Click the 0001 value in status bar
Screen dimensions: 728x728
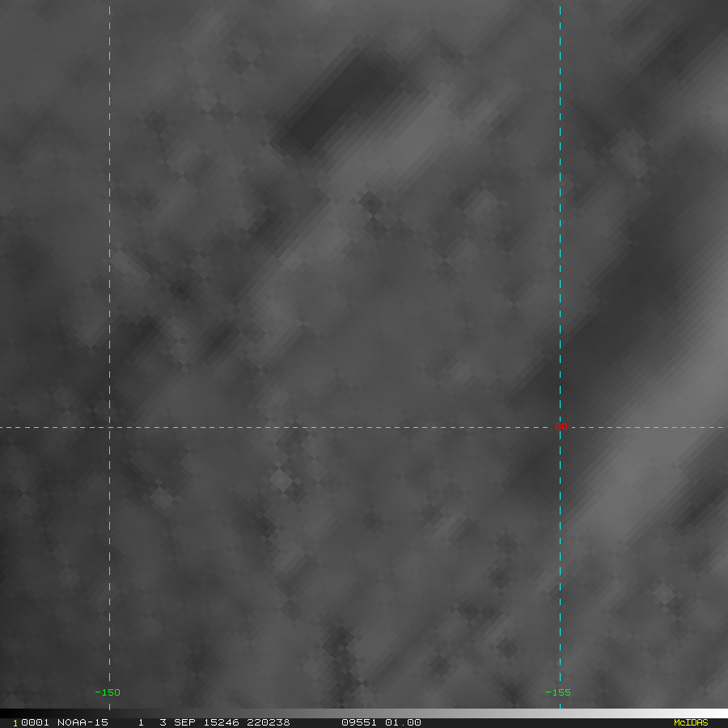pos(35,722)
